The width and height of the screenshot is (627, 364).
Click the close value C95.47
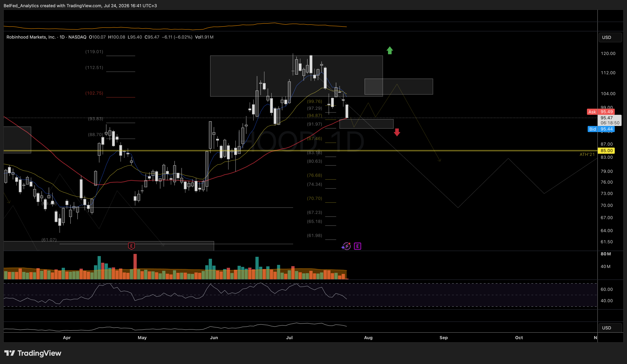point(152,37)
